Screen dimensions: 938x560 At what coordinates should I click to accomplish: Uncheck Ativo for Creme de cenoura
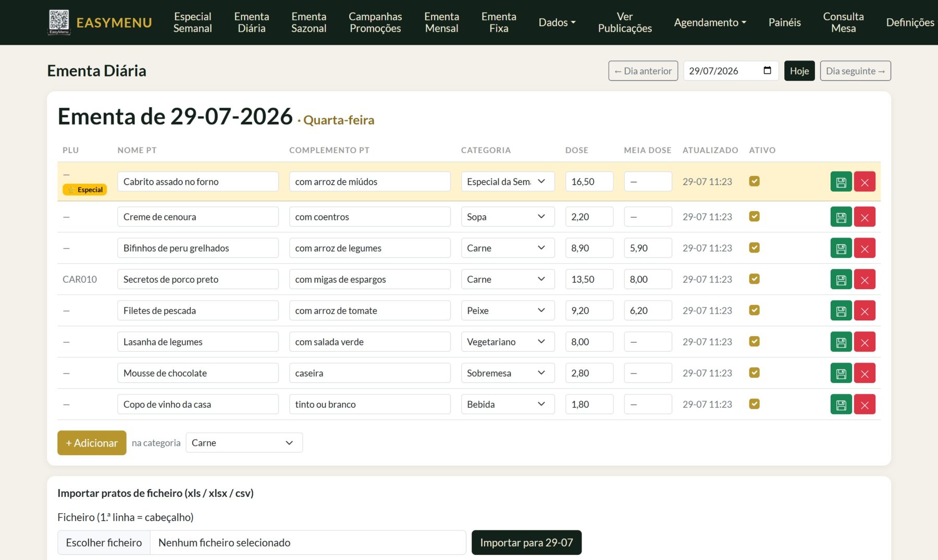click(x=754, y=216)
